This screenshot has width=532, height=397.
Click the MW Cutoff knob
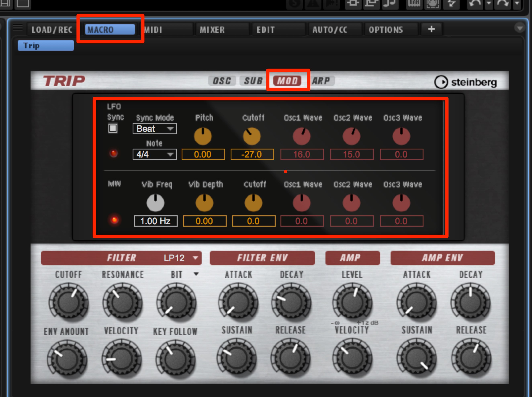(x=254, y=203)
